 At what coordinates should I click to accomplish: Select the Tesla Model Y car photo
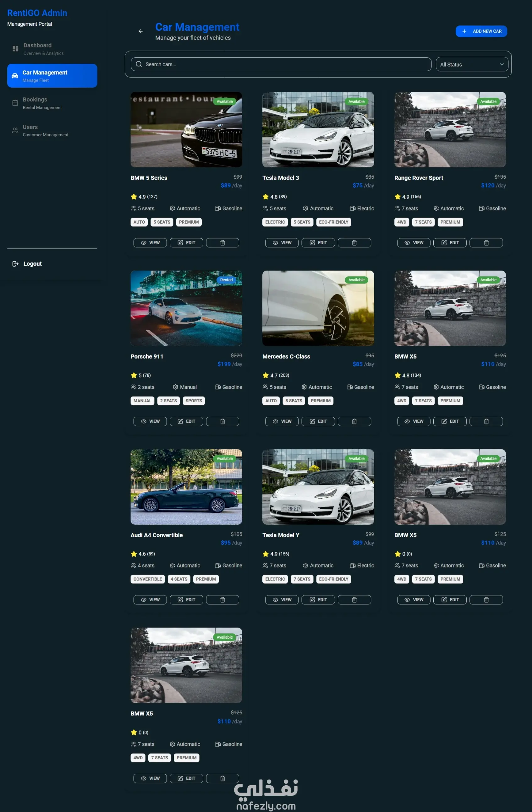318,487
